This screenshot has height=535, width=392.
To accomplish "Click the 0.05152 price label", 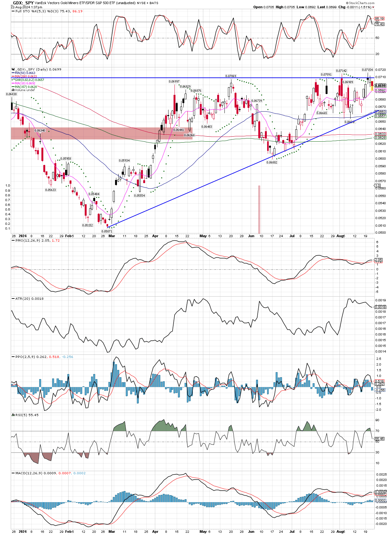I will point(88,225).
